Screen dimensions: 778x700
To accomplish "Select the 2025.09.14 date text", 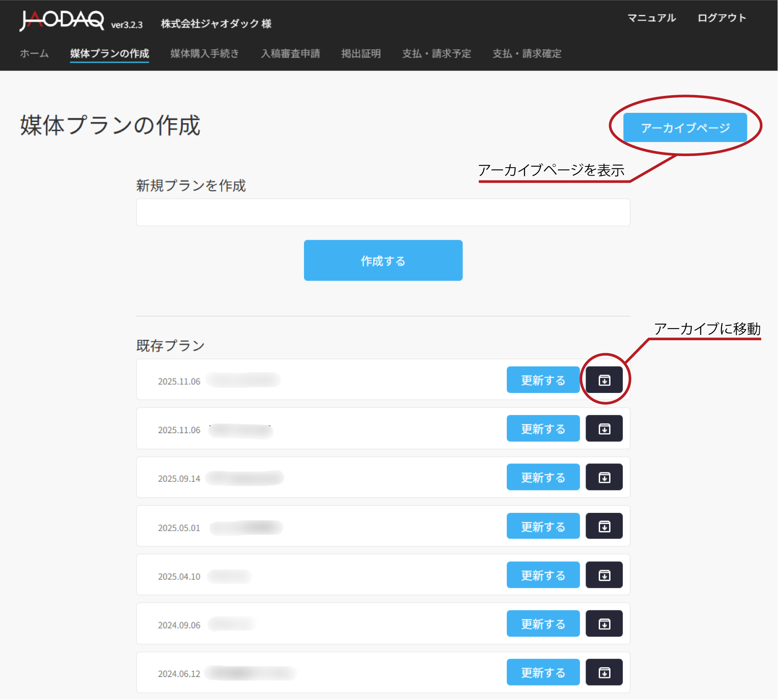I will point(179,478).
